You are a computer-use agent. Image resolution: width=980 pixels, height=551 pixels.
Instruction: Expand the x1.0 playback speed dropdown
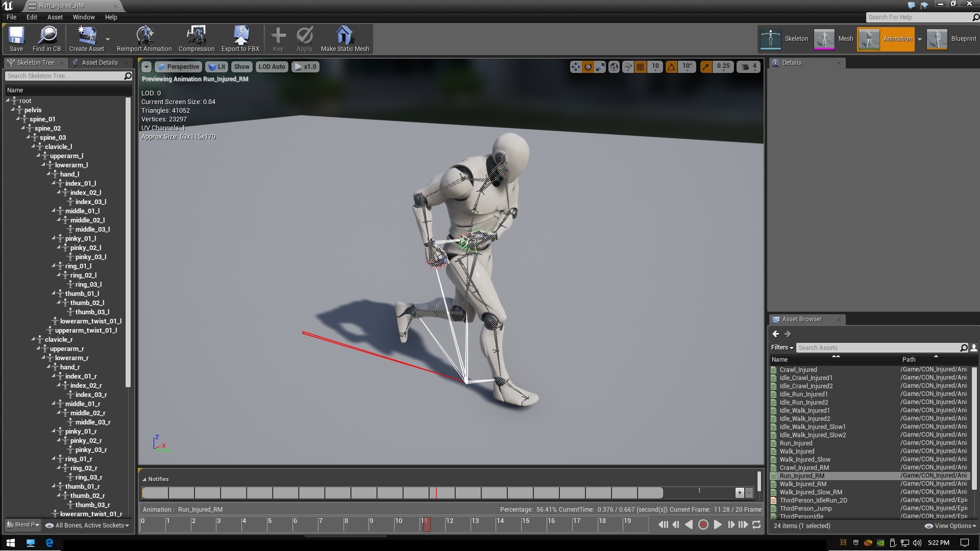(x=305, y=66)
